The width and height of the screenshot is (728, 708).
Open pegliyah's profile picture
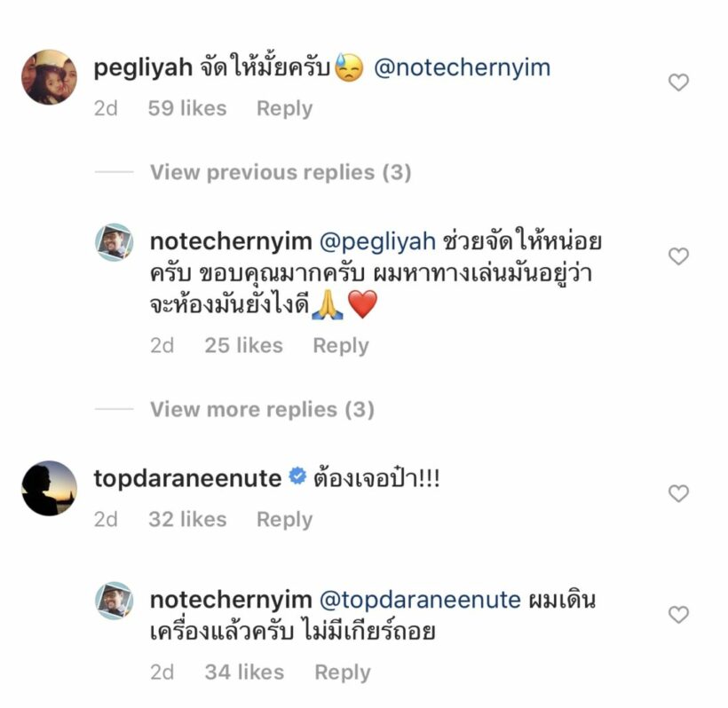point(49,77)
